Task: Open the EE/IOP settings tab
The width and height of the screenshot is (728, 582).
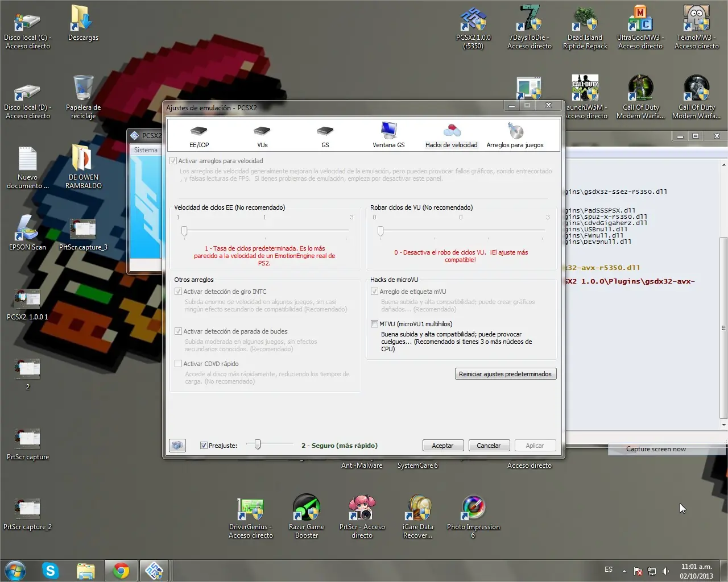Action: click(x=199, y=136)
